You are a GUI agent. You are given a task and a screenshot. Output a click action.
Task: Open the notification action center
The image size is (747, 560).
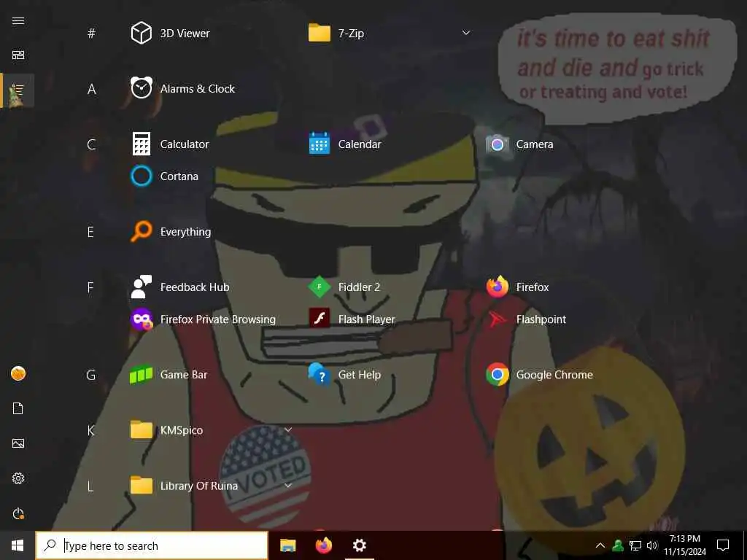(x=723, y=545)
